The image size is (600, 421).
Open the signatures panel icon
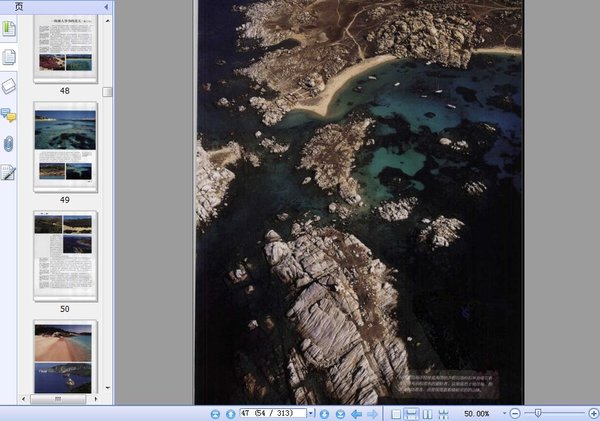click(9, 172)
